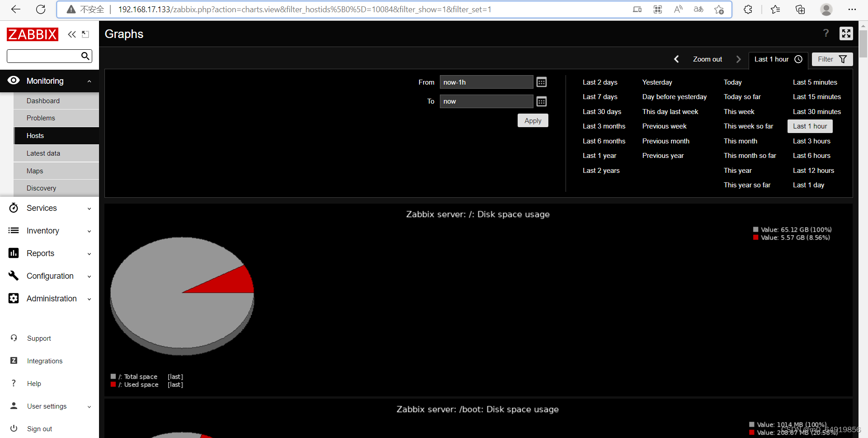This screenshot has width=868, height=438.
Task: Open the Dashboard menu item
Action: coord(57,100)
